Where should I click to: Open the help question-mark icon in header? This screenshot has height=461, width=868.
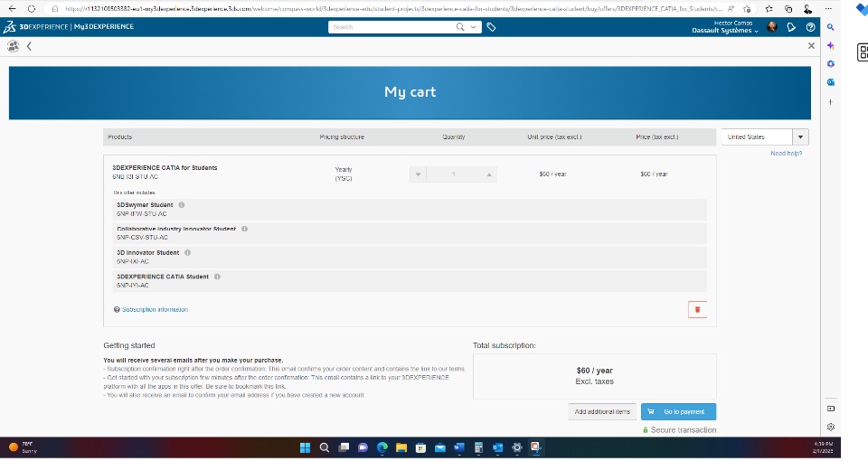pos(810,26)
